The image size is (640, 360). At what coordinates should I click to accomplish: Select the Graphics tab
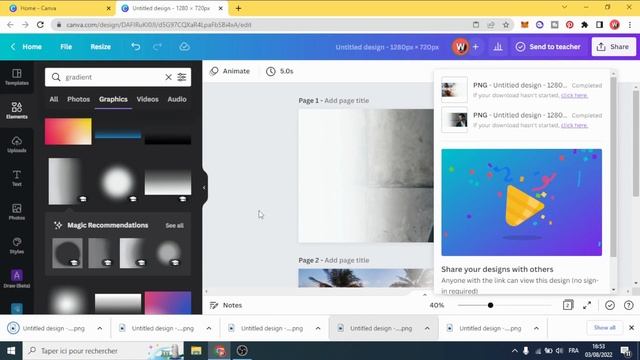(x=113, y=99)
